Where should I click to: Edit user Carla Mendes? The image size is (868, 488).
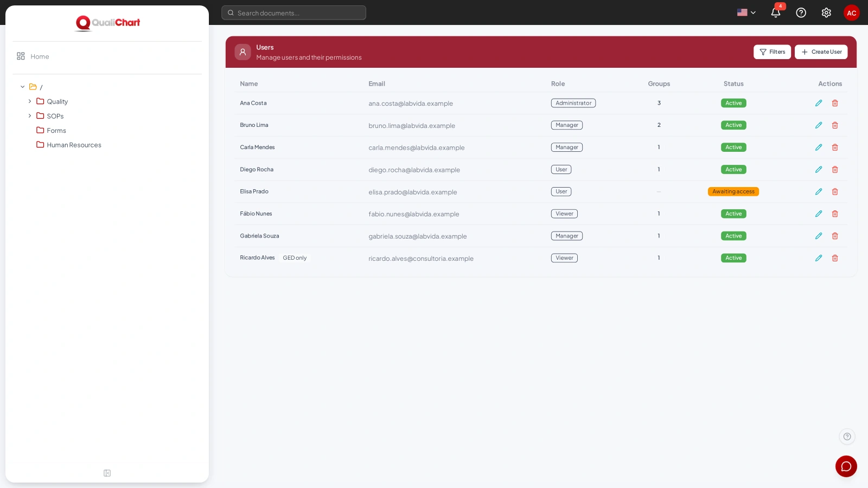[819, 147]
